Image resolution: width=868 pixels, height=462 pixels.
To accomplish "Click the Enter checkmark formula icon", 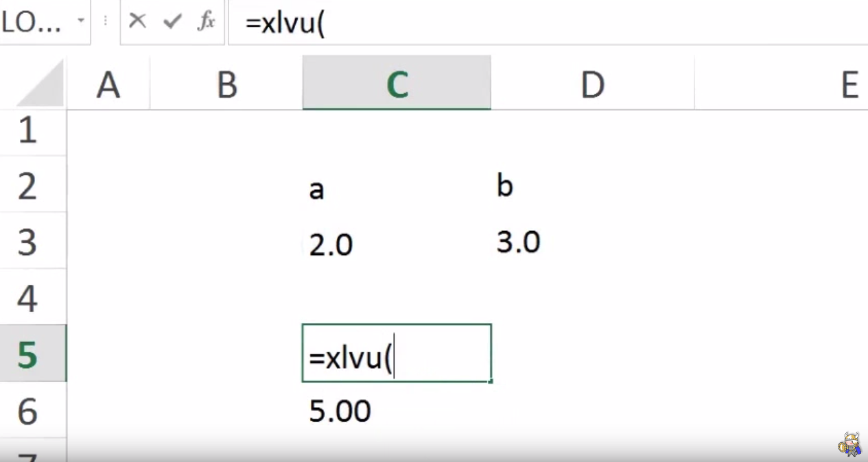I will pos(172,21).
